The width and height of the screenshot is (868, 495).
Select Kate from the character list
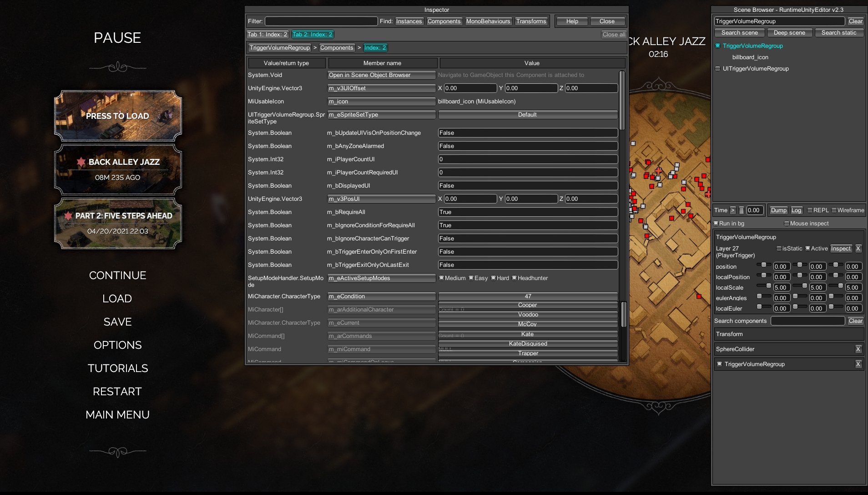click(x=528, y=334)
